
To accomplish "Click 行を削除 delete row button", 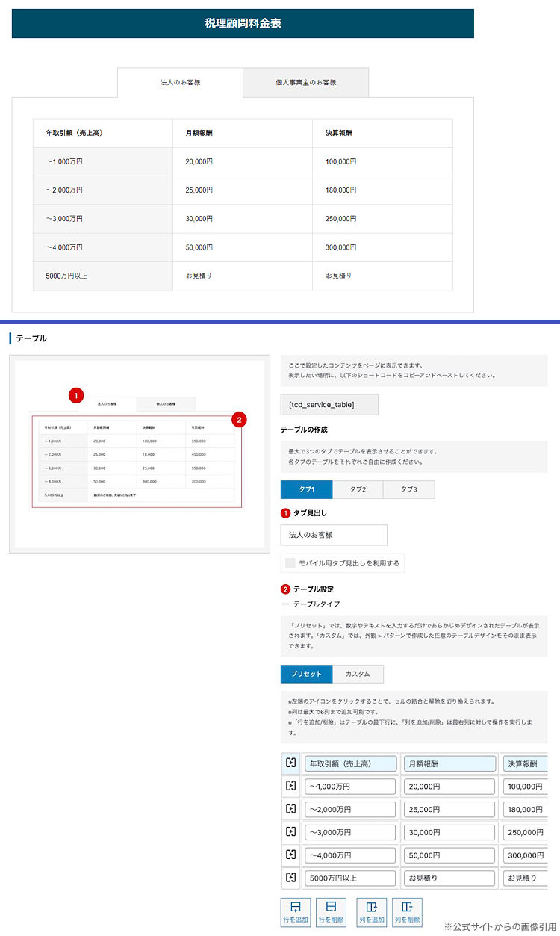I will [x=332, y=912].
